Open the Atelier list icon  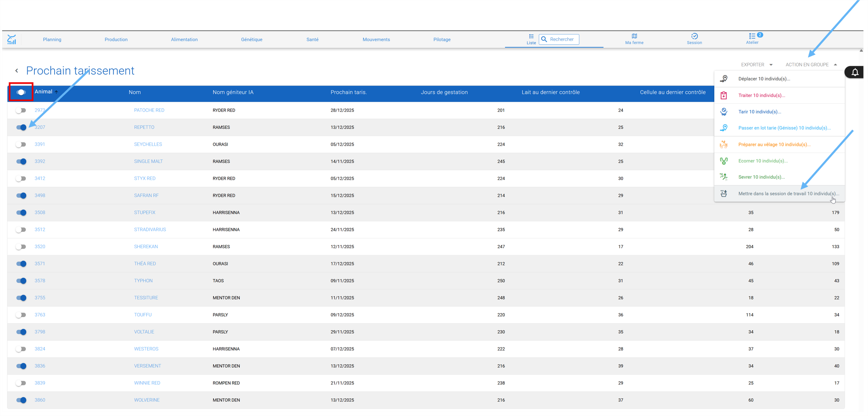point(752,36)
